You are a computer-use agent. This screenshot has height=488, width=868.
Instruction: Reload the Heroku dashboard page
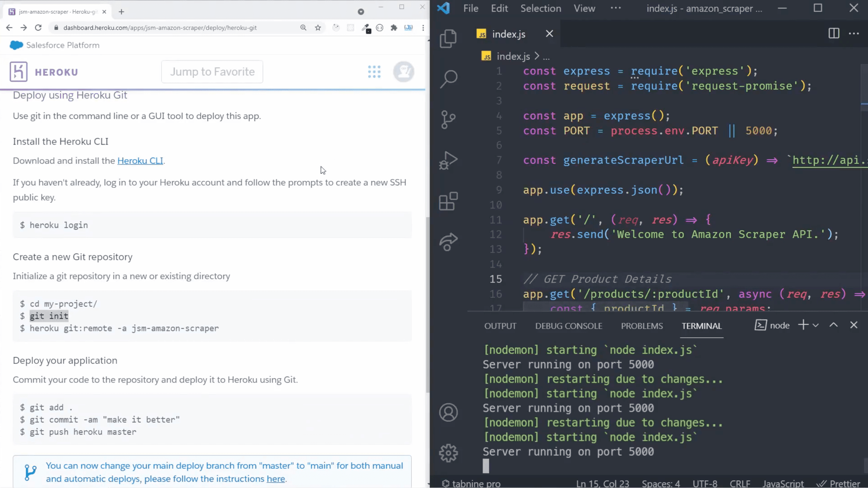pyautogui.click(x=38, y=28)
